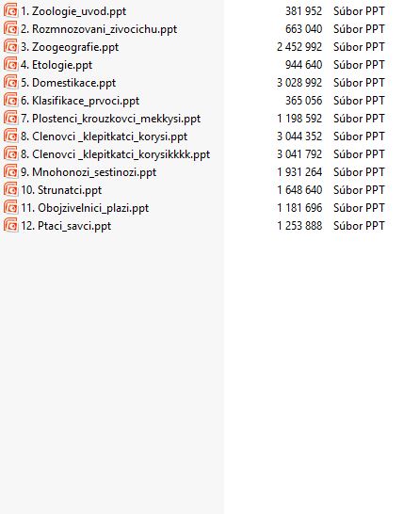The height and width of the screenshot is (514, 420).
Task: Click Súbor PPT type in Strunatci row
Action: (359, 190)
